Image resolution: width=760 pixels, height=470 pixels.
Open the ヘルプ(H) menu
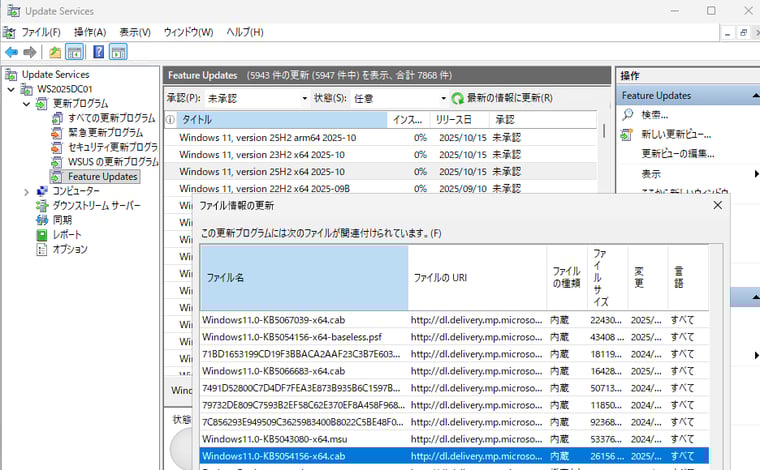[x=245, y=32]
